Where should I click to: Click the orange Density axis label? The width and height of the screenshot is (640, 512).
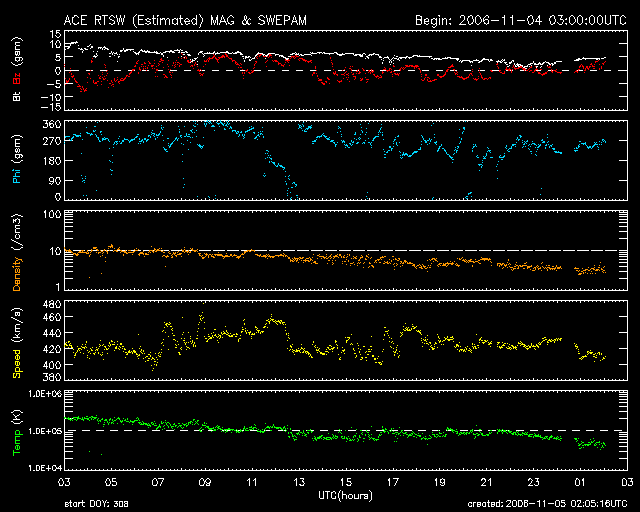(x=16, y=251)
